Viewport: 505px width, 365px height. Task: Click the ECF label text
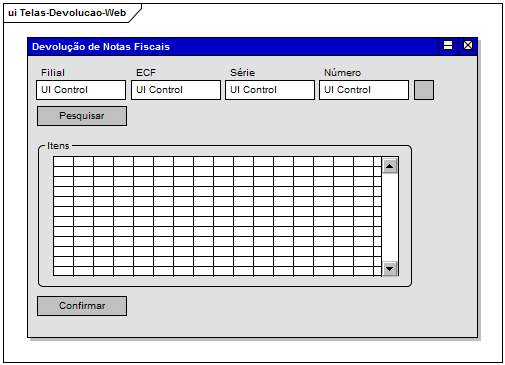coord(146,72)
